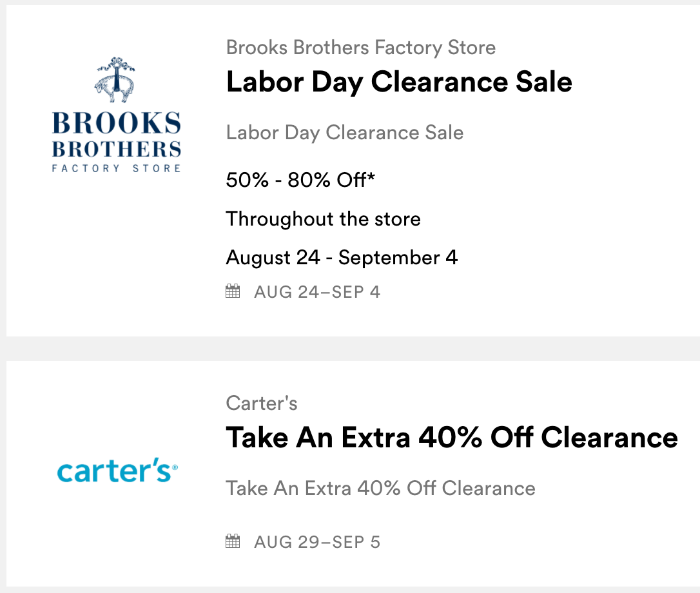Click the AUG 24–SEP 4 date label
Screen dimensions: 700x593
pos(317,292)
